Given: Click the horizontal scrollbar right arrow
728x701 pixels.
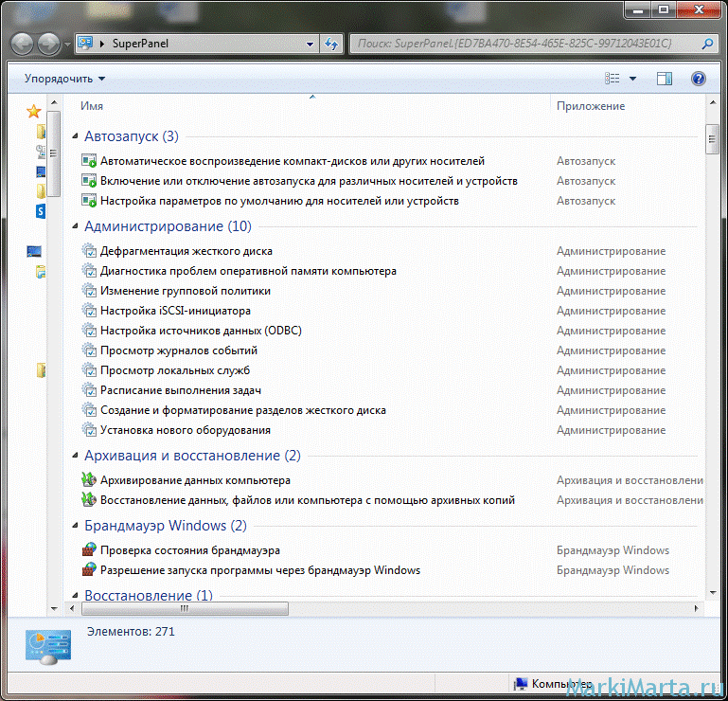Looking at the screenshot, I should point(696,608).
